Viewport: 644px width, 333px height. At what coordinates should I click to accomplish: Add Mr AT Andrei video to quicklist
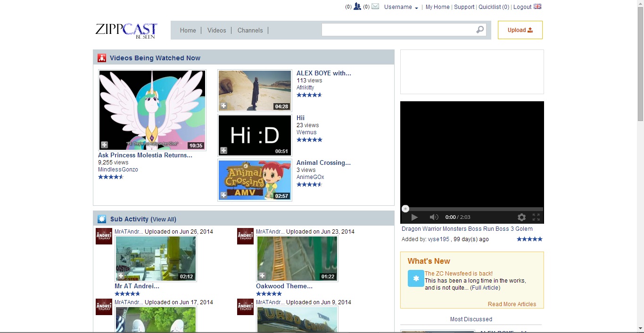121,276
